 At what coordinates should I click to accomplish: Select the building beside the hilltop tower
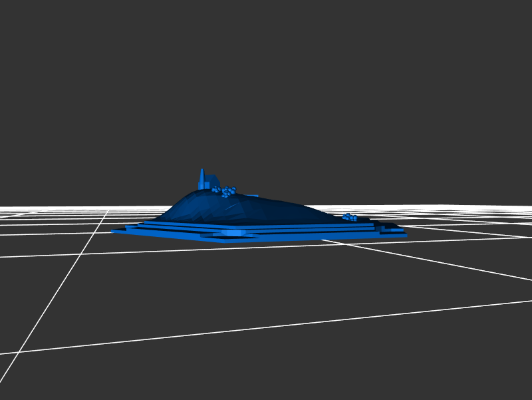[211, 182]
